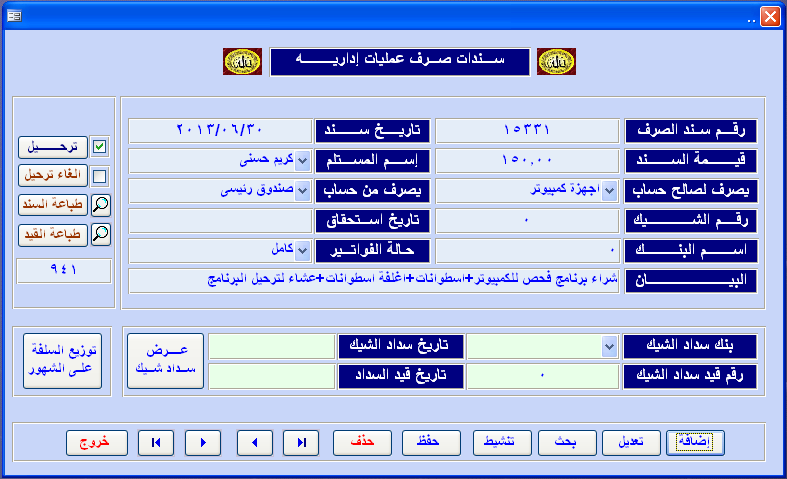Tick the checkbox next to الغاء ترحيل
The image size is (787, 479).
point(100,176)
